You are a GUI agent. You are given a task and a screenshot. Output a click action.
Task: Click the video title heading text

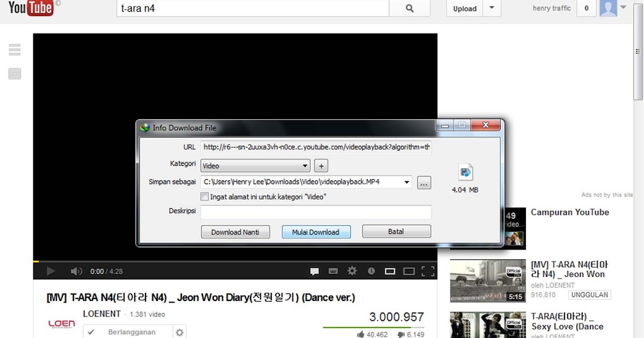click(201, 297)
